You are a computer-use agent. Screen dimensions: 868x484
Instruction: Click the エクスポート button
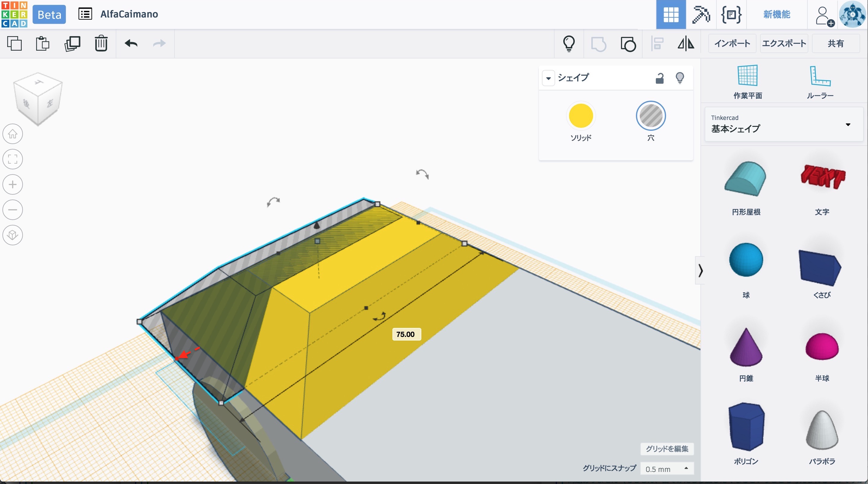pyautogui.click(x=784, y=43)
